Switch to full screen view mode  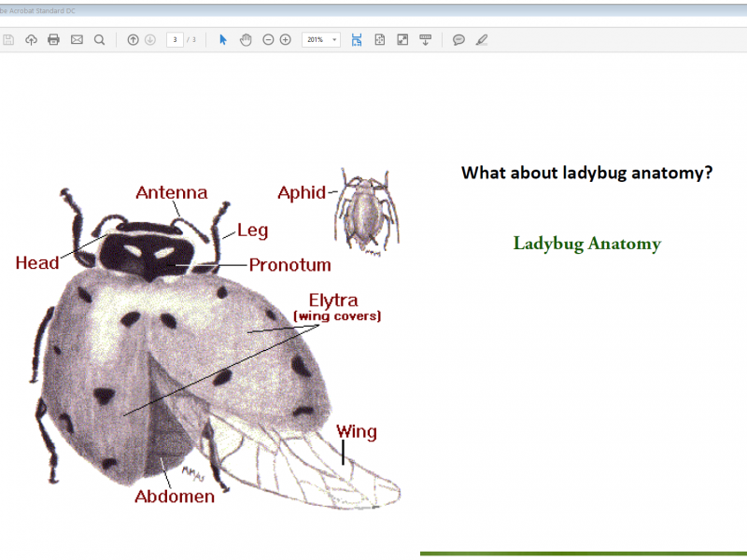pyautogui.click(x=402, y=40)
